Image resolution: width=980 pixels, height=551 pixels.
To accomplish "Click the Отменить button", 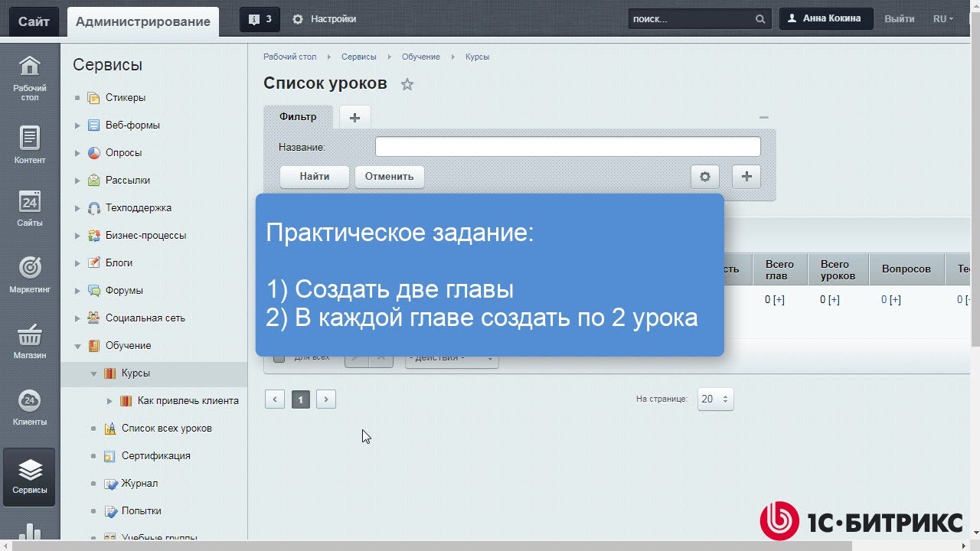I will click(389, 177).
